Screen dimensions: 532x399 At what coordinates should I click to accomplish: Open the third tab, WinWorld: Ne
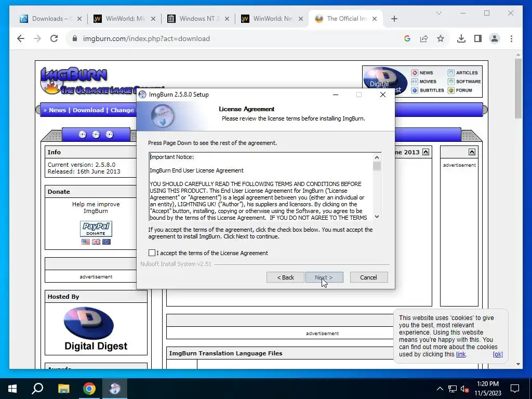coord(273,19)
